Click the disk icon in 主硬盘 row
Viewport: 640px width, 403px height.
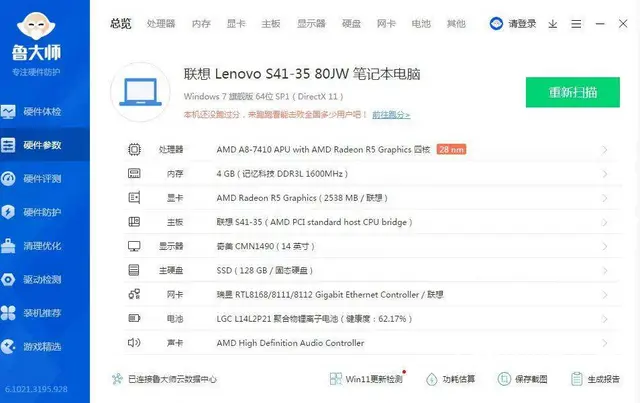click(134, 270)
